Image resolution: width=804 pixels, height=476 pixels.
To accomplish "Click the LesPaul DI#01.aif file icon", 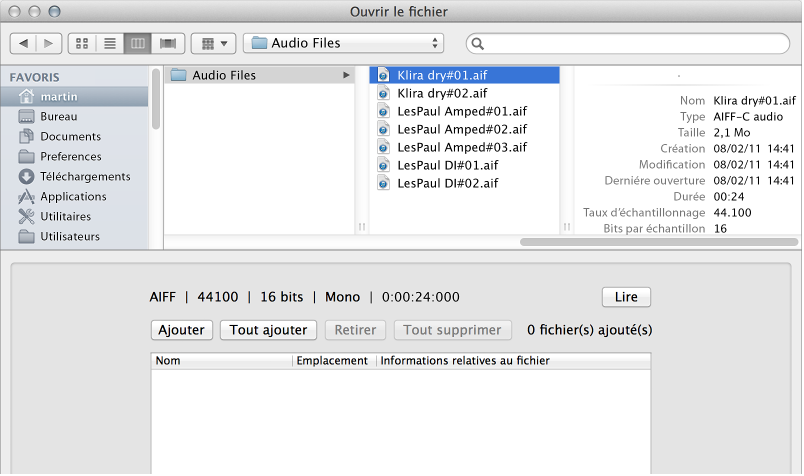I will click(x=383, y=165).
